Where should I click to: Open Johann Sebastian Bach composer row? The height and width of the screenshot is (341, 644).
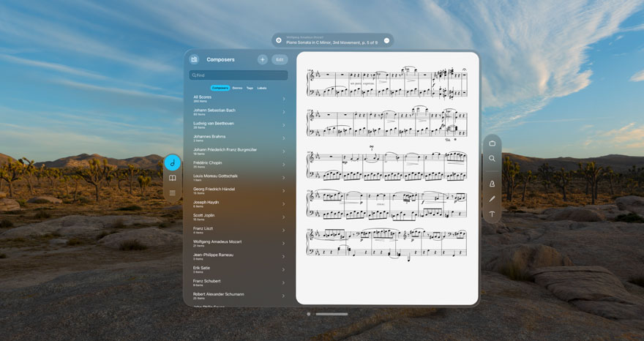click(239, 112)
